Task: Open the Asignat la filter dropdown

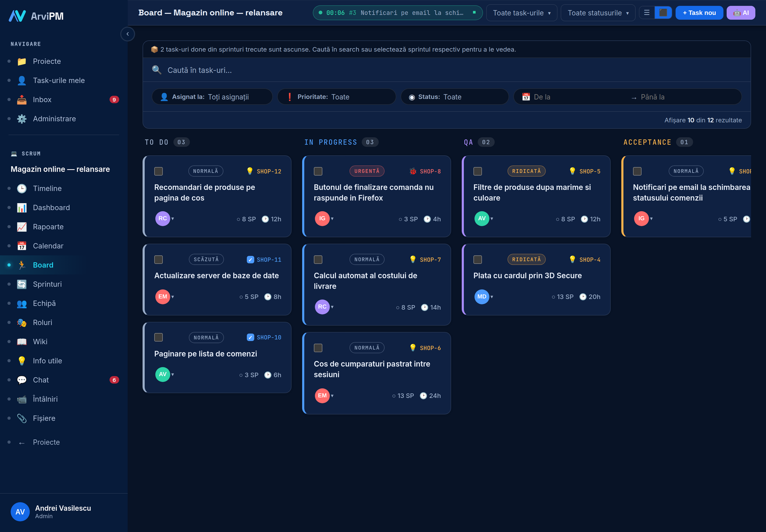Action: pyautogui.click(x=212, y=97)
